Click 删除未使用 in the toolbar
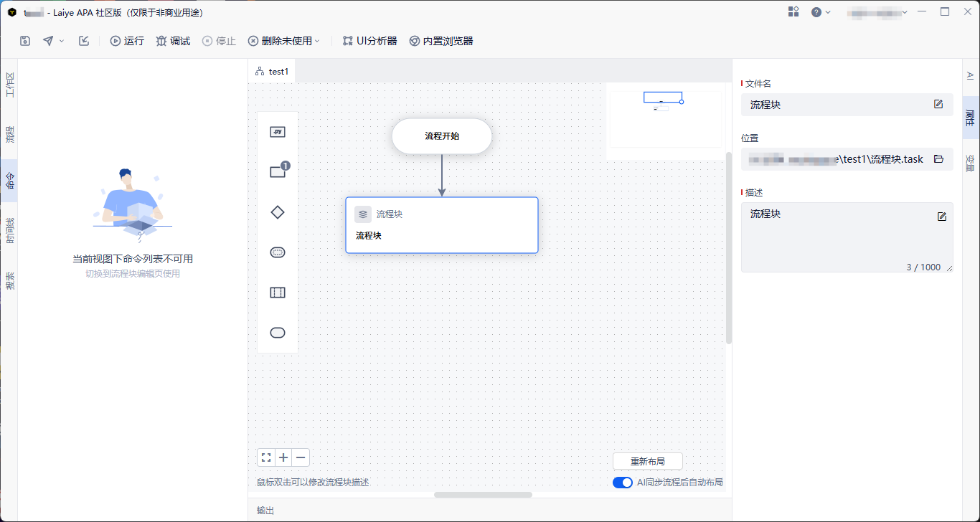The width and height of the screenshot is (980, 522). [x=281, y=41]
